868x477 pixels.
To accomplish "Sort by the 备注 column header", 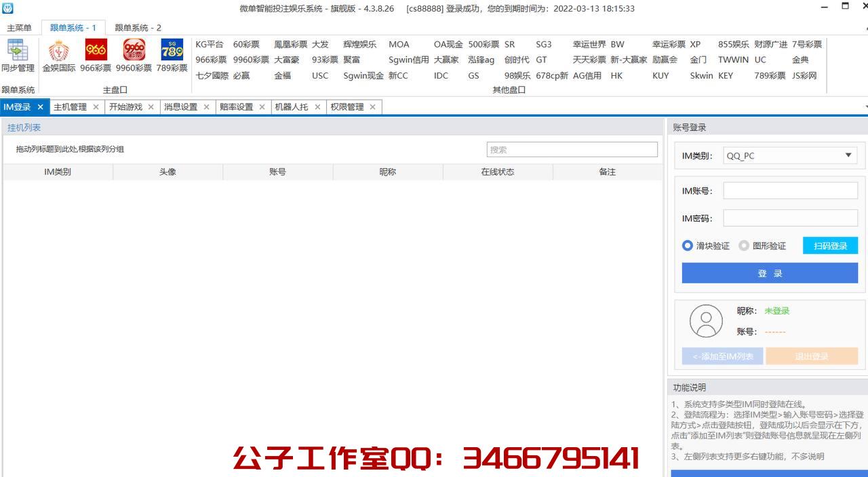I will tap(608, 172).
